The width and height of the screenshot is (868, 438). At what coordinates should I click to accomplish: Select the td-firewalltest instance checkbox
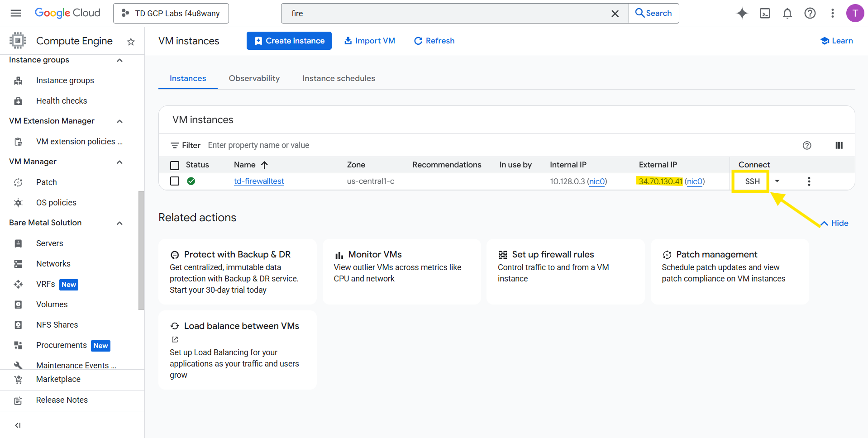(175, 181)
